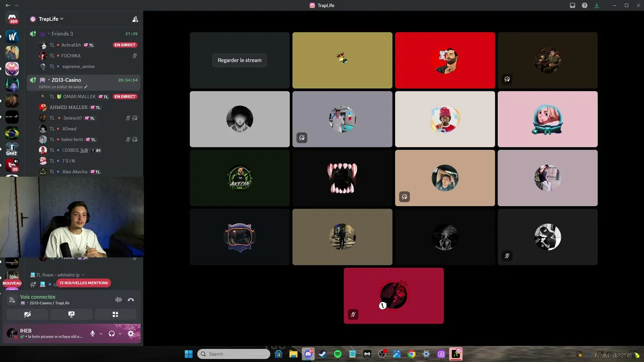Open the Brazil flag server icon
This screenshot has height=362, width=644.
tap(12, 133)
